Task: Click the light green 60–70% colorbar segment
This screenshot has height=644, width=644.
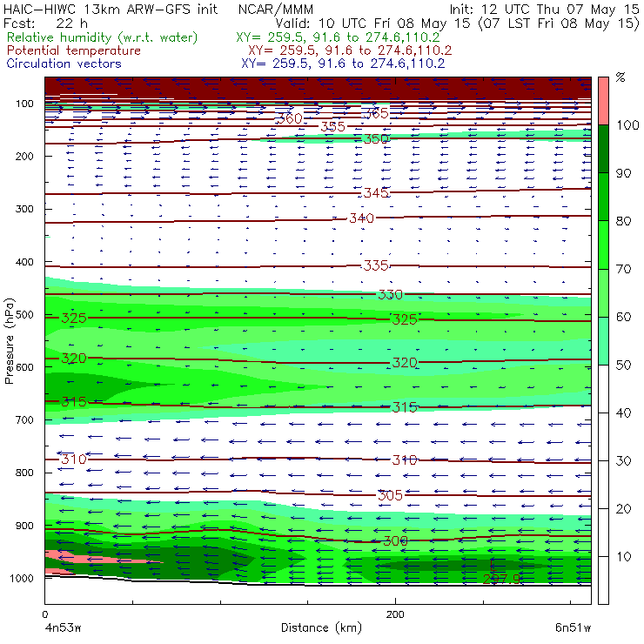Action: coord(603,292)
